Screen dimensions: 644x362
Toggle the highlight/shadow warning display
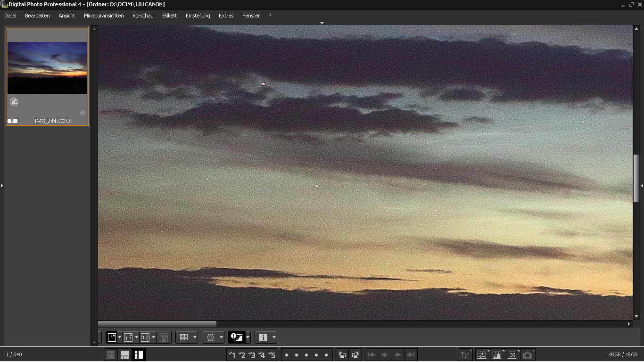click(x=236, y=337)
